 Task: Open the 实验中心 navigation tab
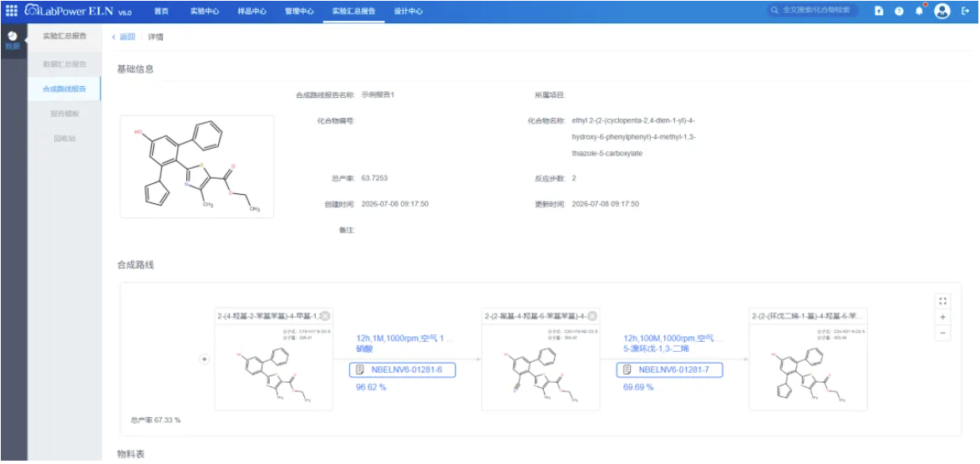(x=205, y=11)
